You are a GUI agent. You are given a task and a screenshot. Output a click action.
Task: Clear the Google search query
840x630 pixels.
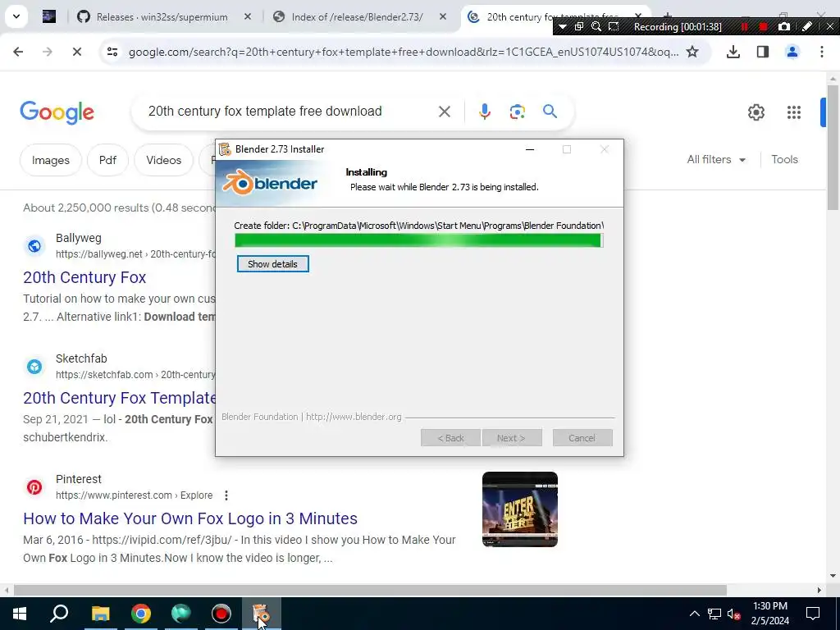[x=444, y=112]
